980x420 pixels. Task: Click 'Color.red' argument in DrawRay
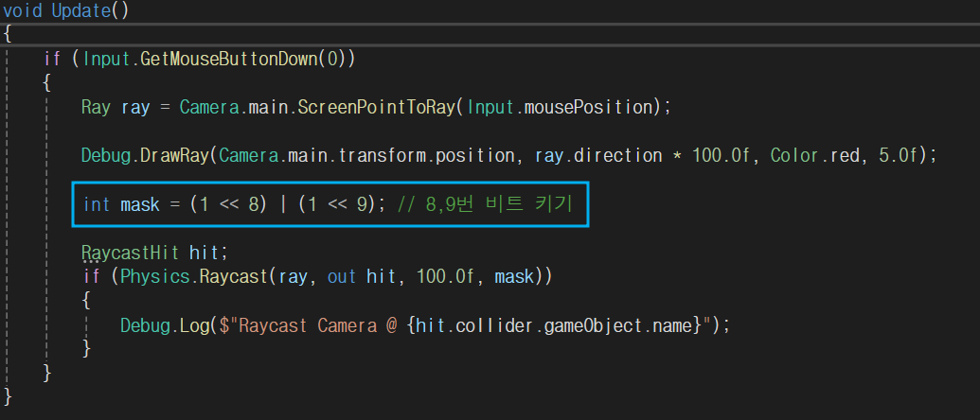813,155
